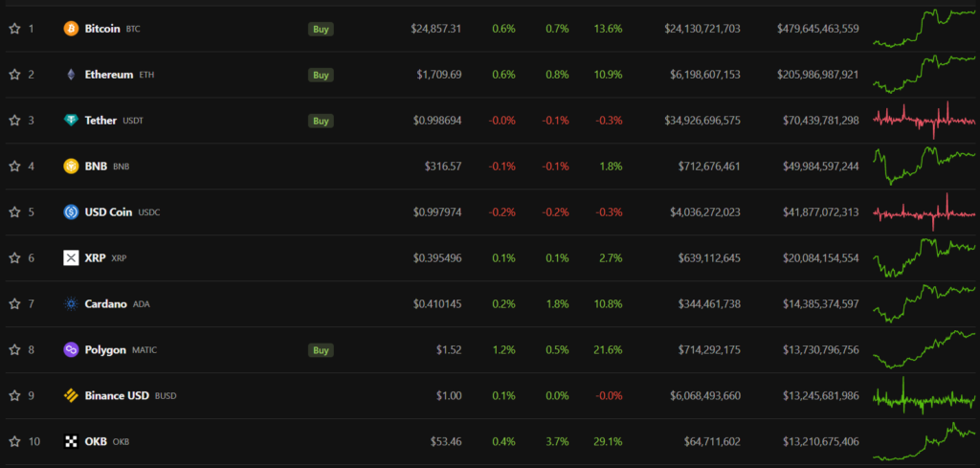Click the Bitcoin coin logo icon
The image size is (980, 468).
71,29
